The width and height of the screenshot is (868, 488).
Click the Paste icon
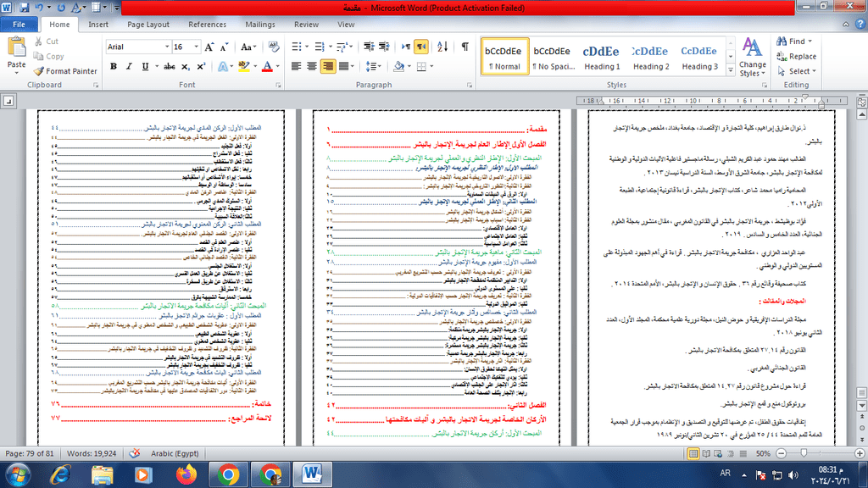pyautogui.click(x=16, y=48)
